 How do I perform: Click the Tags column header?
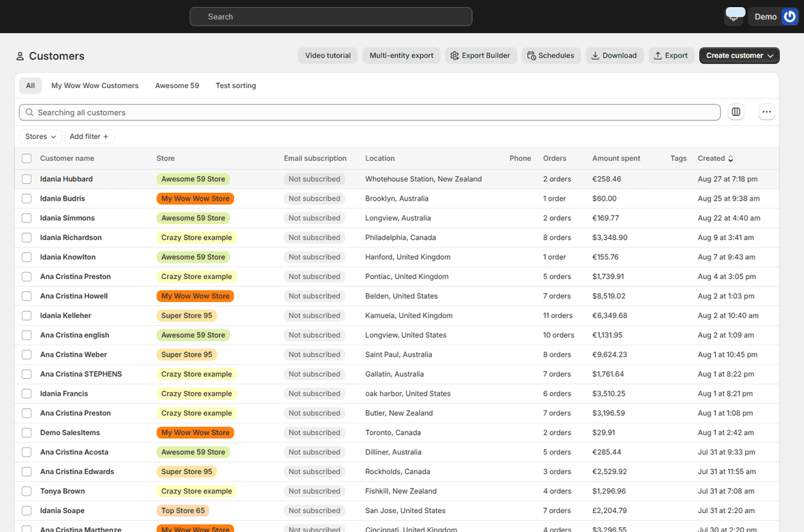tap(678, 159)
